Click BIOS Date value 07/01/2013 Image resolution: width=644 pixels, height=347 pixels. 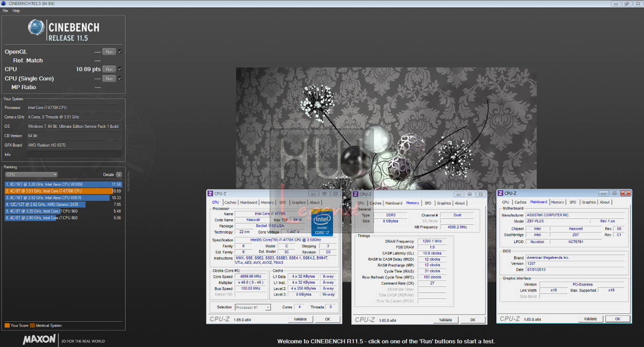click(x=575, y=270)
